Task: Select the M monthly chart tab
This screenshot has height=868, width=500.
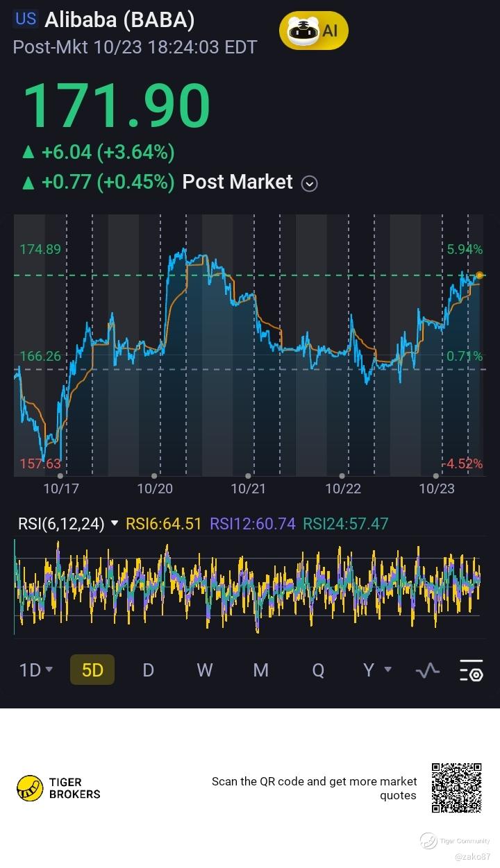Action: click(260, 670)
